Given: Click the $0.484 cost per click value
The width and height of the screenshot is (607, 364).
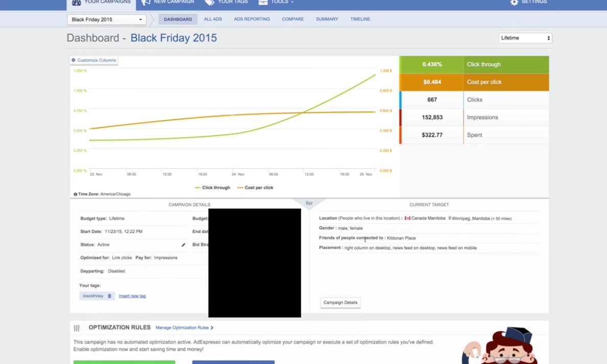Looking at the screenshot, I should (x=432, y=82).
